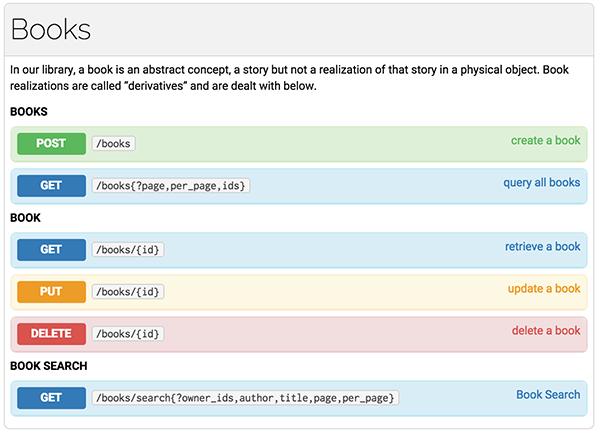
Task: Click the /books/{id} path in the DELETE row
Action: [x=127, y=333]
